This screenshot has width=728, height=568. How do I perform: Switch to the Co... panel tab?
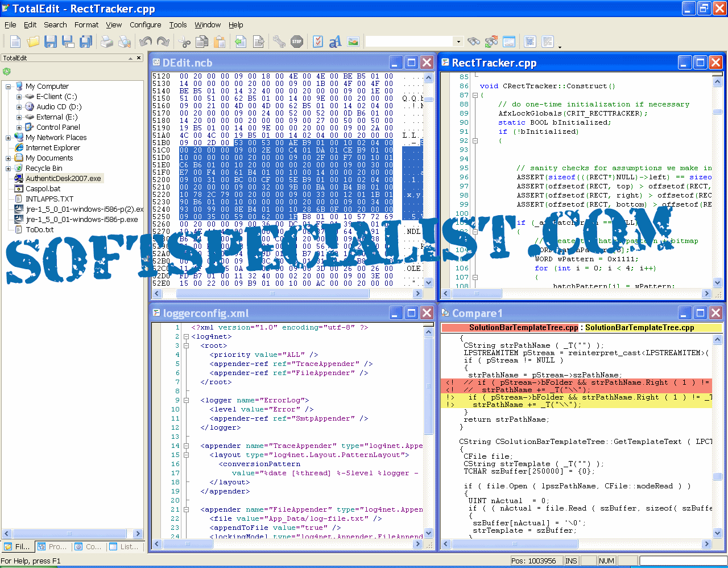click(x=88, y=546)
